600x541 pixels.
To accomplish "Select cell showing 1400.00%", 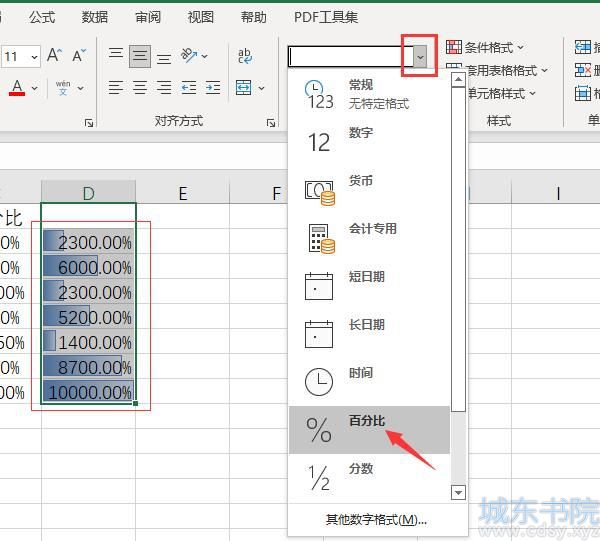I will pyautogui.click(x=88, y=341).
